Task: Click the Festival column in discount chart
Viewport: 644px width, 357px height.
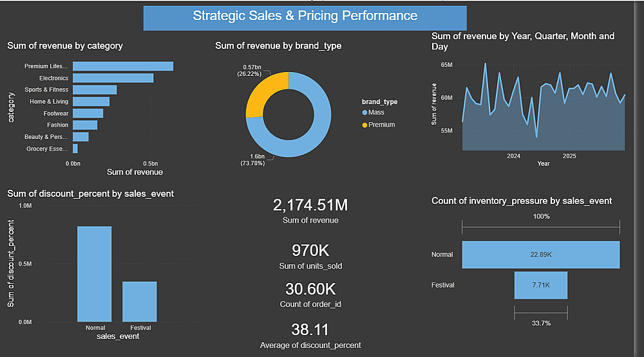Action: pos(139,302)
